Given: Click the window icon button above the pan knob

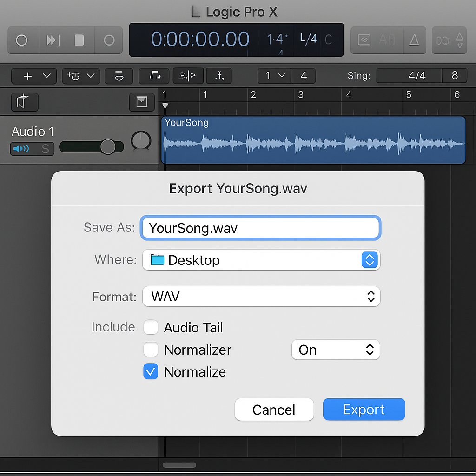Looking at the screenshot, I should 142,102.
